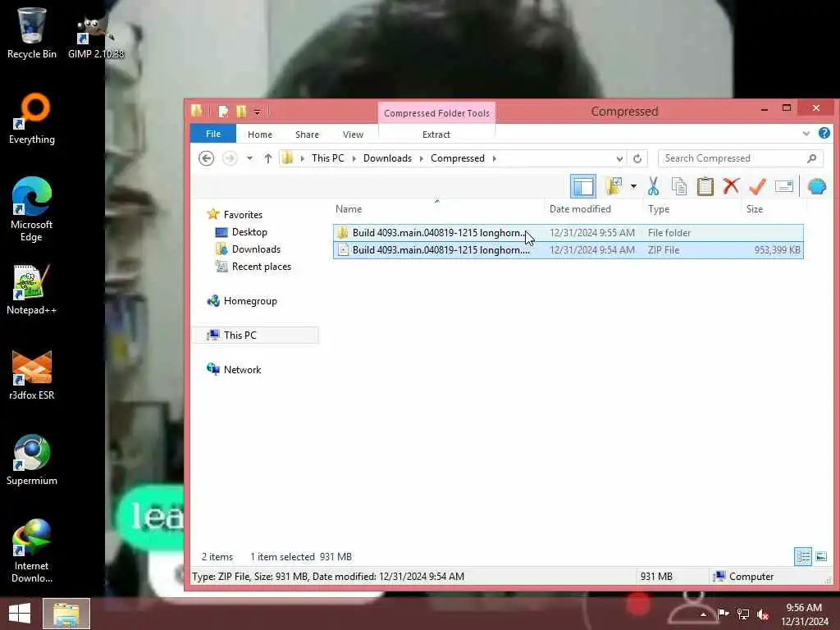840x630 pixels.
Task: Click the Paste clipboard icon
Action: (x=705, y=186)
